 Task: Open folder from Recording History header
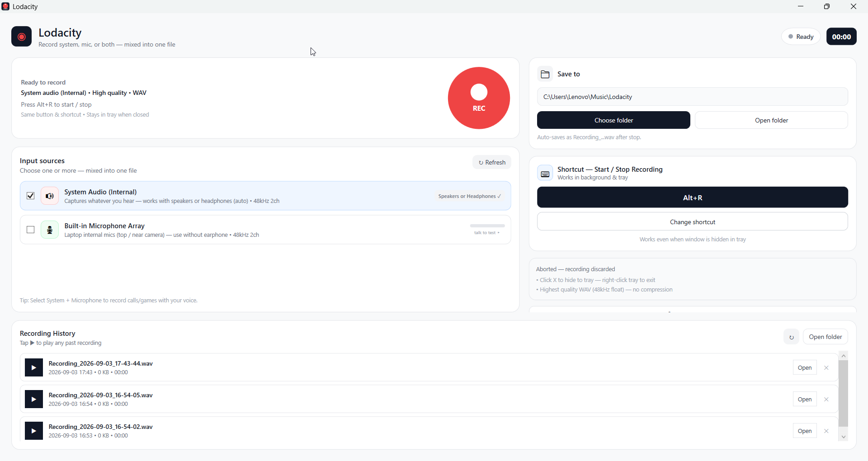826,337
